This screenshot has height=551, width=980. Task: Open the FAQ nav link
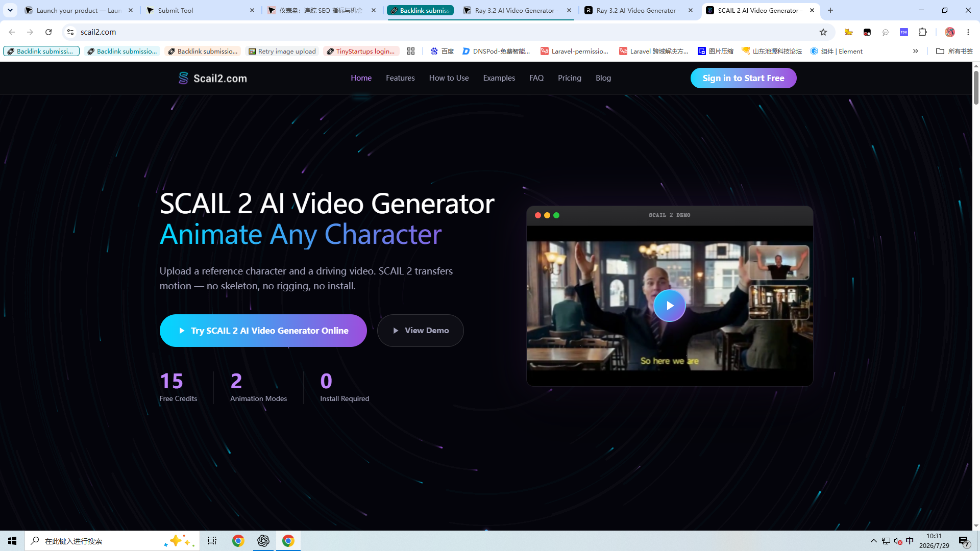coord(536,78)
